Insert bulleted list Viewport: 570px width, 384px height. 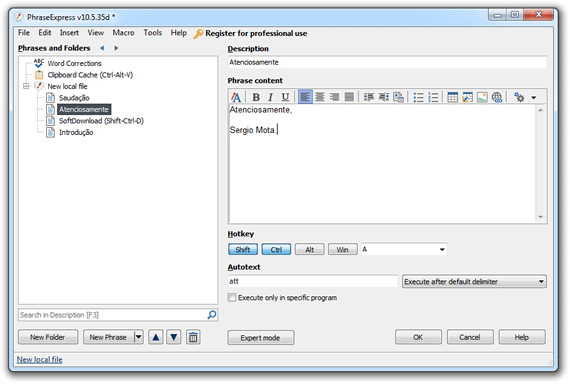418,97
